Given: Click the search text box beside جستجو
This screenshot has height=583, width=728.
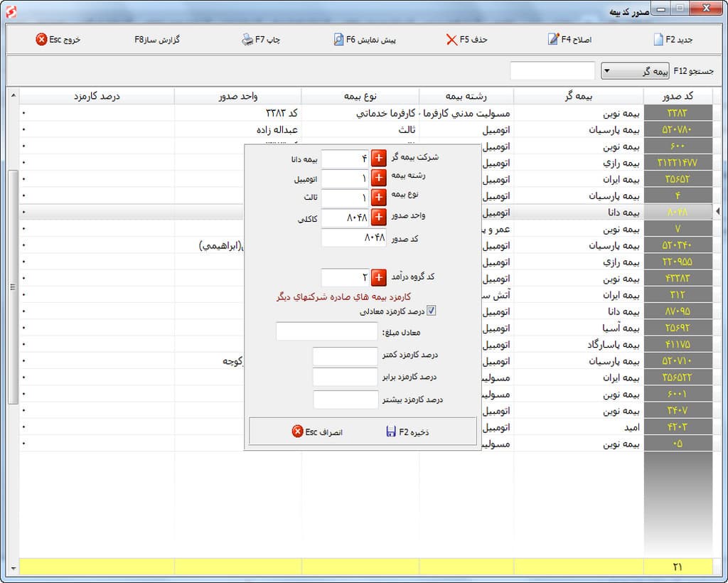Looking at the screenshot, I should click(552, 71).
